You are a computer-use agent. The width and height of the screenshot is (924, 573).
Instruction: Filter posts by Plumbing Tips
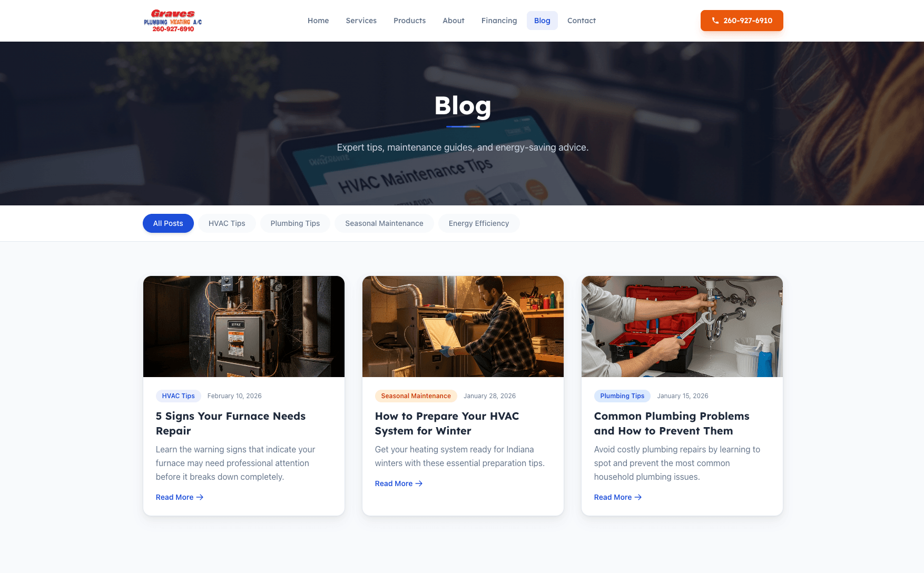pos(295,223)
